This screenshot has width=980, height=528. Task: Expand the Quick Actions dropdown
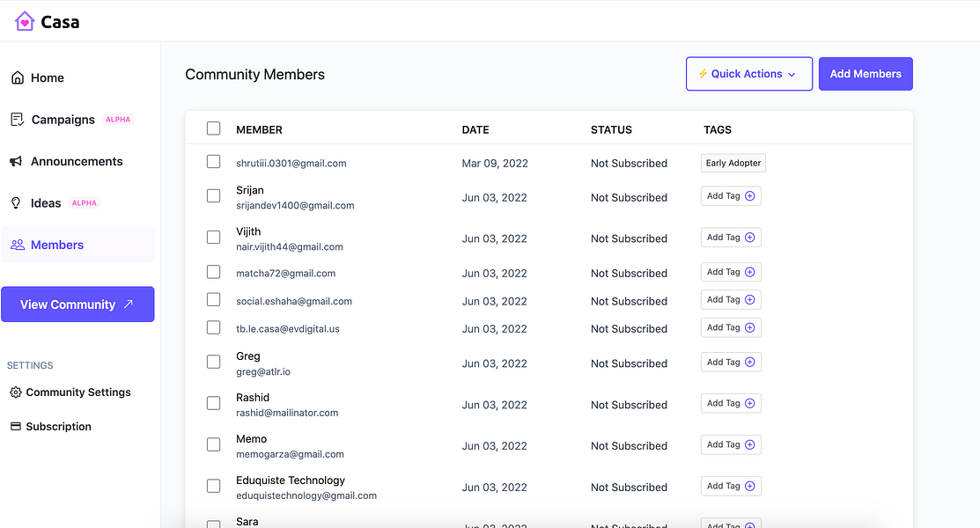coord(748,74)
